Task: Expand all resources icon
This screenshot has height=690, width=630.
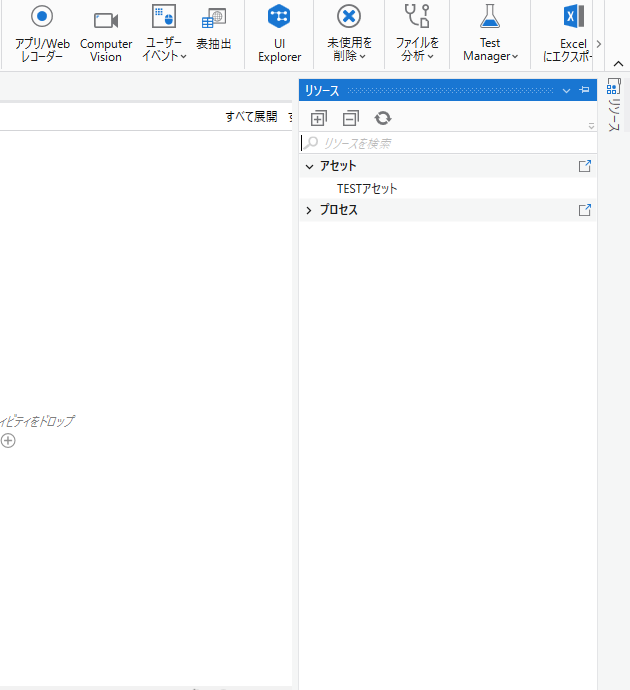Action: pyautogui.click(x=319, y=118)
